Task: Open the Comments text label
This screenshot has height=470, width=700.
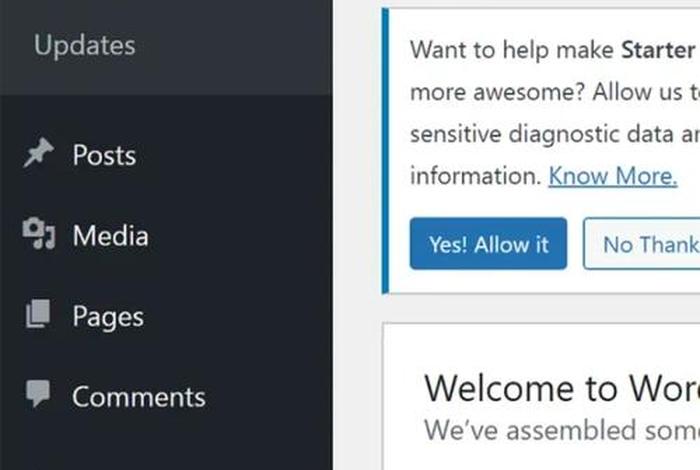Action: (x=139, y=397)
